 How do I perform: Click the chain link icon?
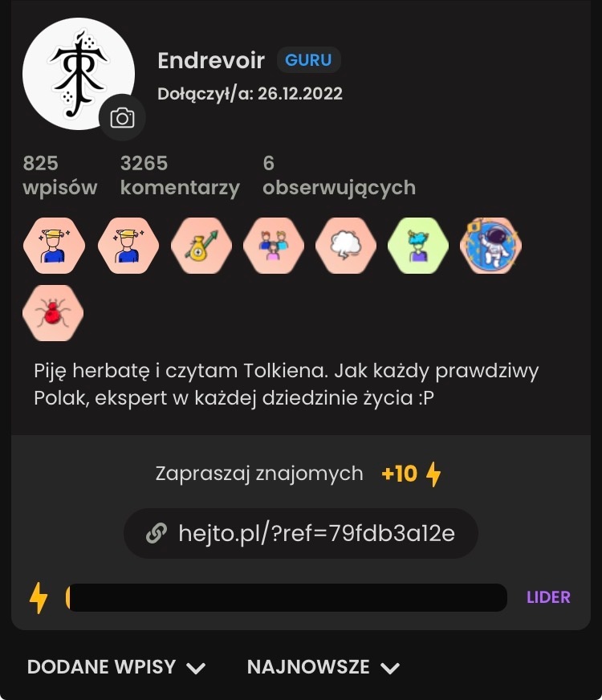pyautogui.click(x=157, y=533)
